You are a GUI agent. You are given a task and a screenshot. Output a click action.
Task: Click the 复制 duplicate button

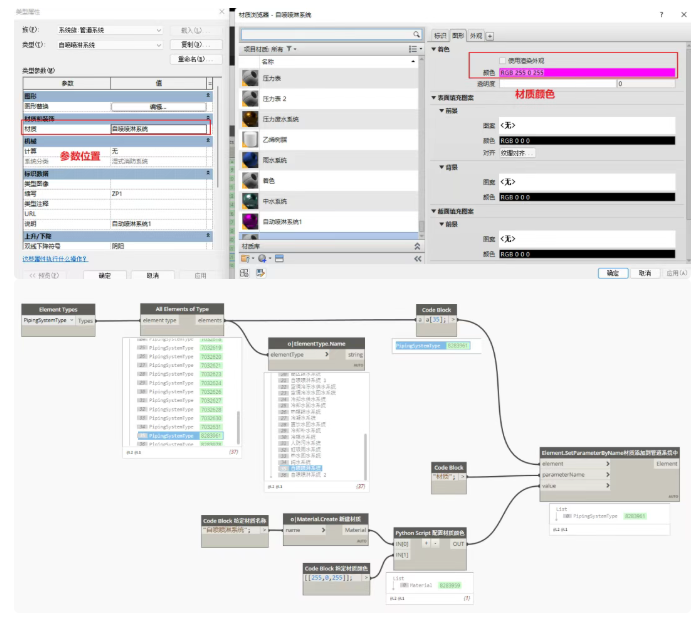click(x=196, y=45)
